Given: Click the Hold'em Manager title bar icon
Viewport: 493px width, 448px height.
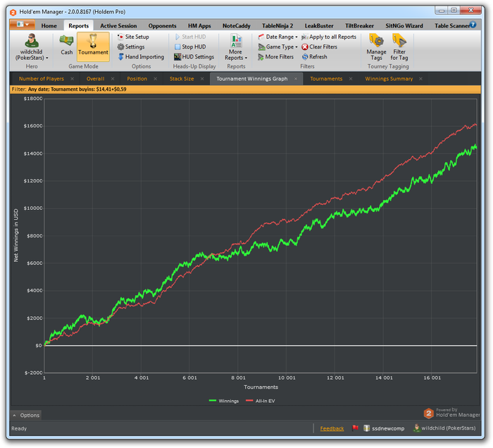Looking at the screenshot, I should click(x=13, y=12).
